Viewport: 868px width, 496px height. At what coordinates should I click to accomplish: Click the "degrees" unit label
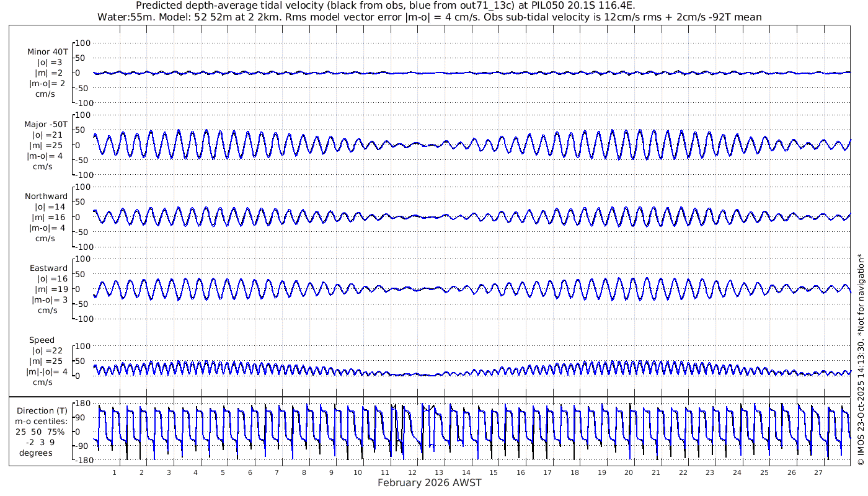point(36,453)
